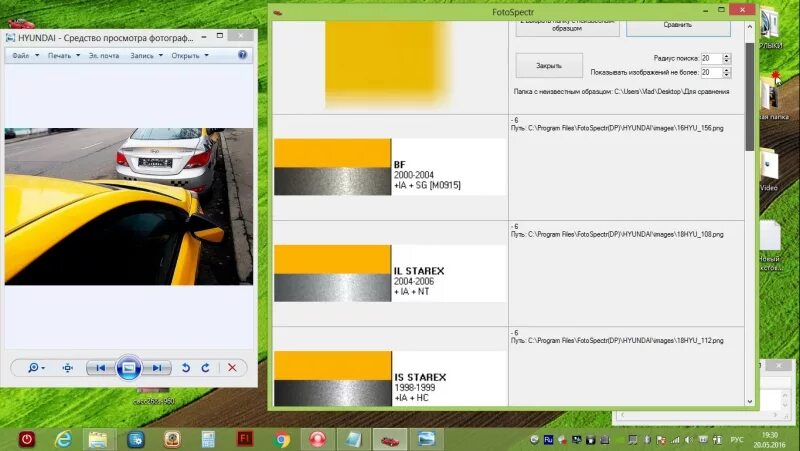Click the Закрыть button in FotoSpectr
This screenshot has width=800, height=451.
tap(549, 66)
